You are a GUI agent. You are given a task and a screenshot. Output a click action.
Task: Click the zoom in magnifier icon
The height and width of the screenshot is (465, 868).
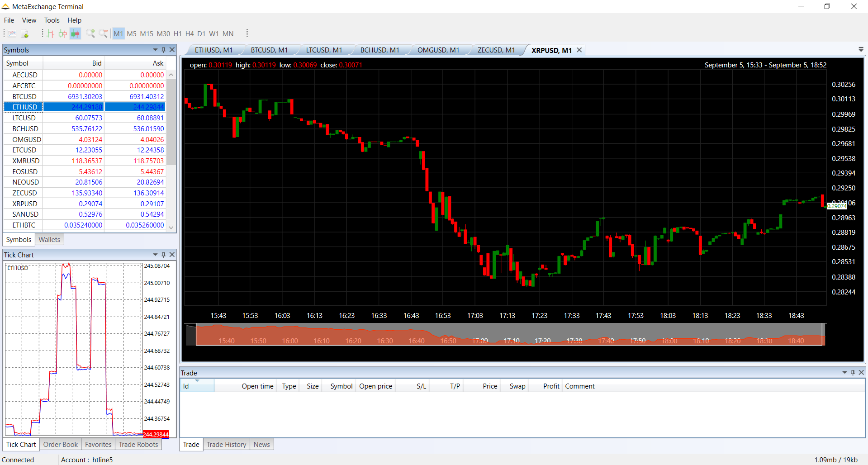click(x=90, y=33)
